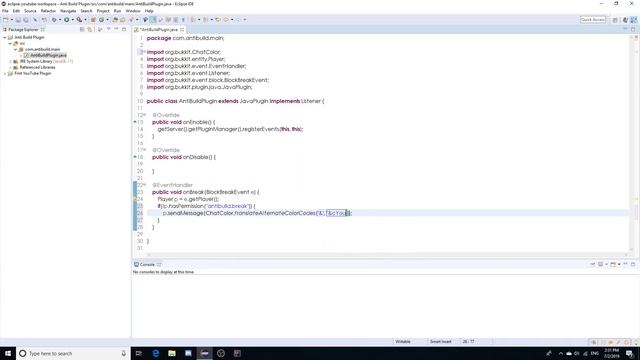640x360 pixels.
Task: Collapse the onEnable method fold marker
Action: [144, 115]
